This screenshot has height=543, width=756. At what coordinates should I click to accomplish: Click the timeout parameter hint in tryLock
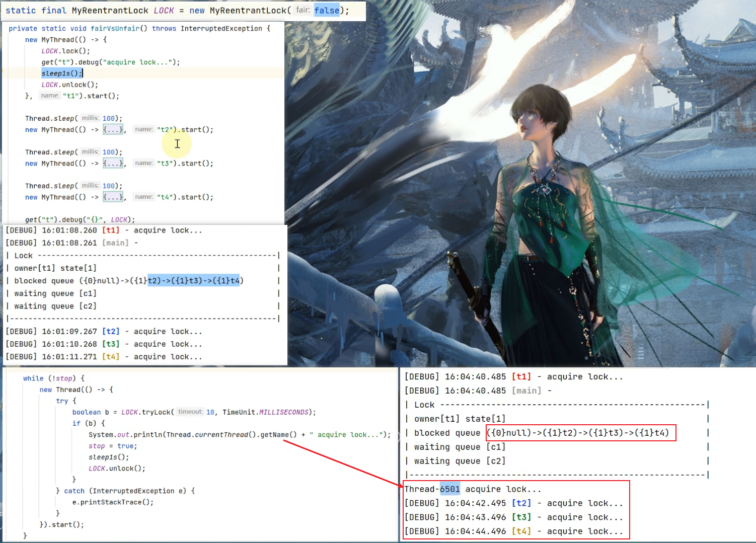click(x=190, y=412)
